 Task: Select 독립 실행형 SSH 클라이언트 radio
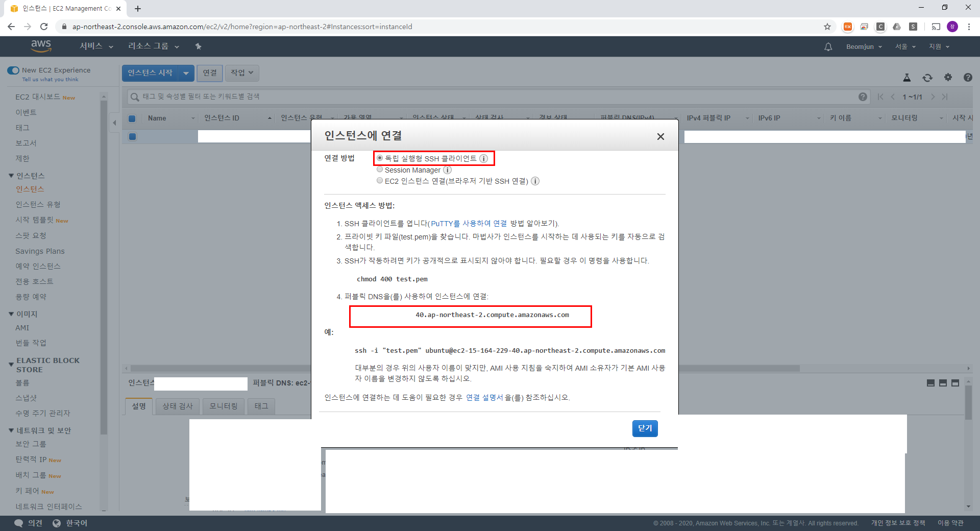click(380, 158)
